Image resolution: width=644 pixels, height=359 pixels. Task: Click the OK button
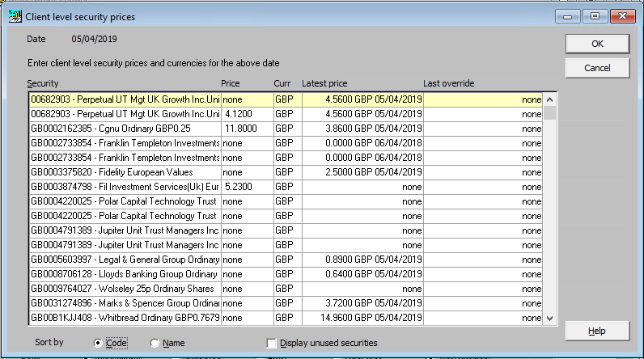597,44
